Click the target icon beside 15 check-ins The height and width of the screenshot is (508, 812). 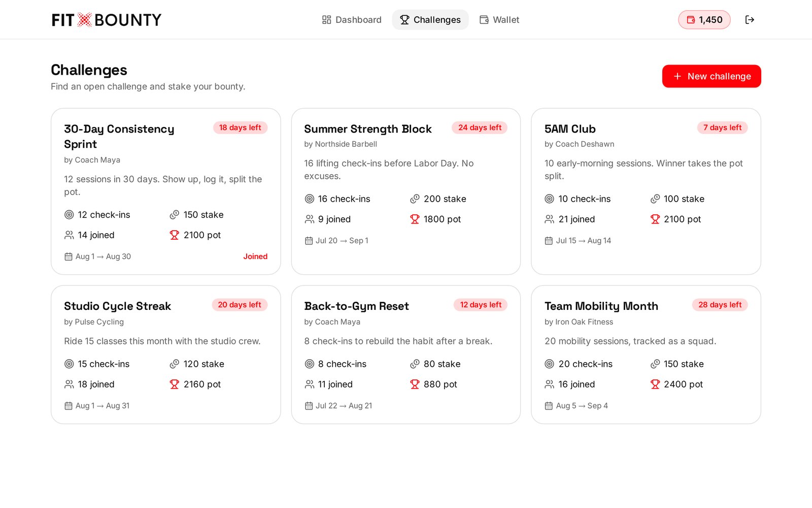tap(69, 364)
